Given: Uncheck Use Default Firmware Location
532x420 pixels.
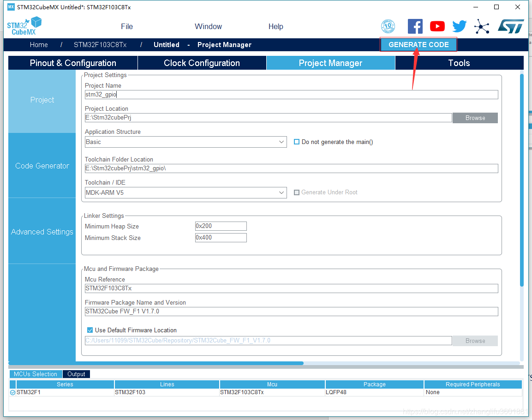Looking at the screenshot, I should pos(90,330).
